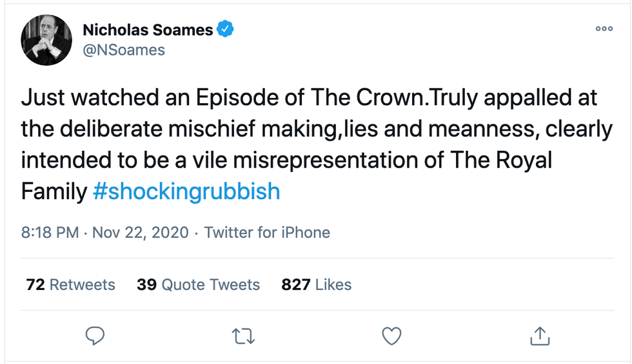Open the three-dot more options menu
The image size is (632, 364).
pyautogui.click(x=604, y=29)
